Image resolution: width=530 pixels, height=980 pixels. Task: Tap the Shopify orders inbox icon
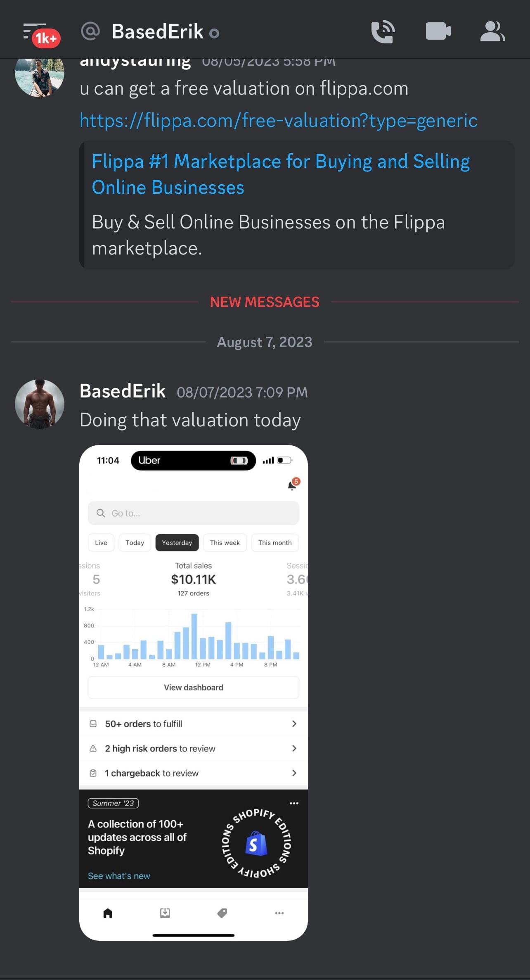[165, 913]
